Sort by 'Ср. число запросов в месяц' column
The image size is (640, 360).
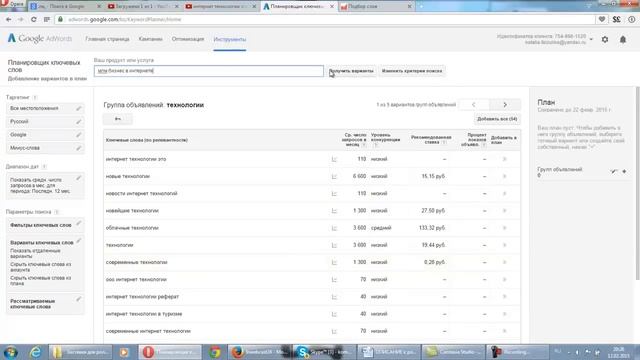coord(355,140)
